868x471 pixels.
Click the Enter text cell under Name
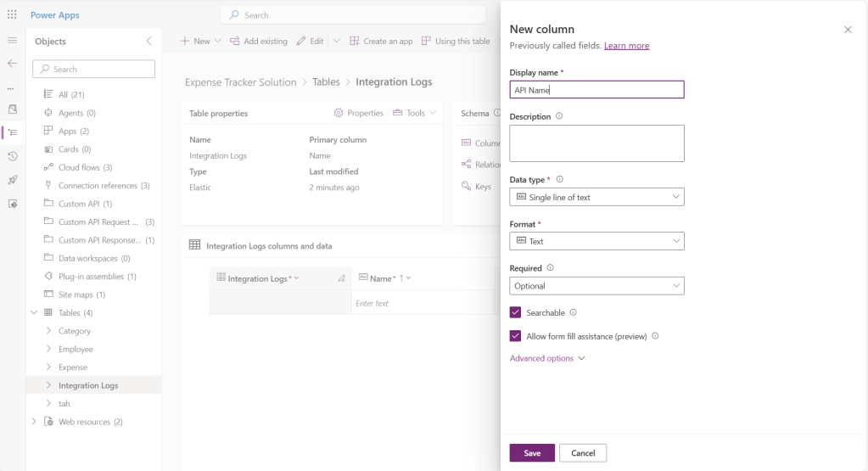[423, 303]
